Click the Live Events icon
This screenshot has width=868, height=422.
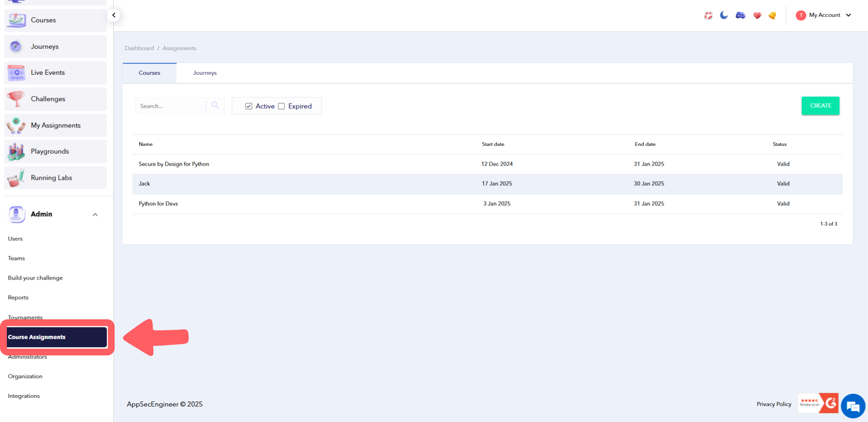coord(16,73)
